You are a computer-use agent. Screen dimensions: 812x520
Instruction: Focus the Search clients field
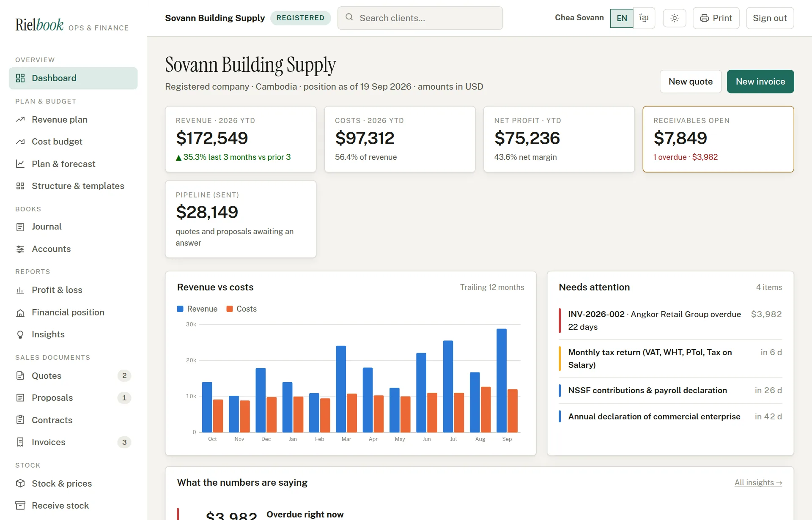pyautogui.click(x=420, y=18)
